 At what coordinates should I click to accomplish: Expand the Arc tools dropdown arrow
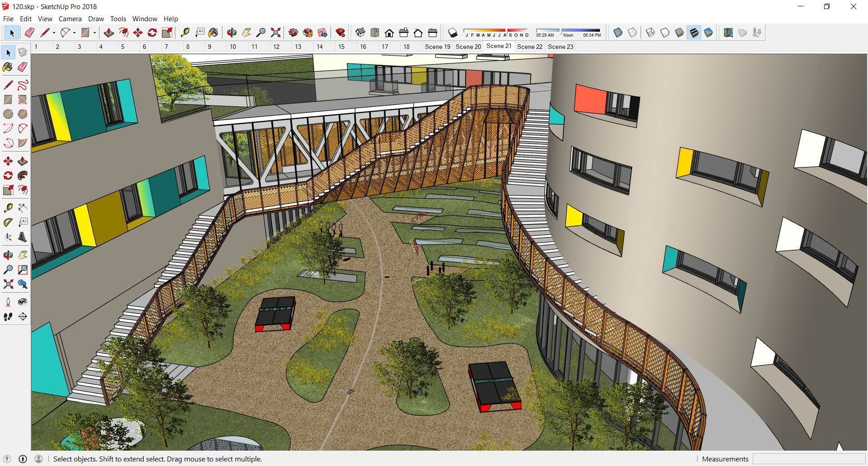coord(74,33)
